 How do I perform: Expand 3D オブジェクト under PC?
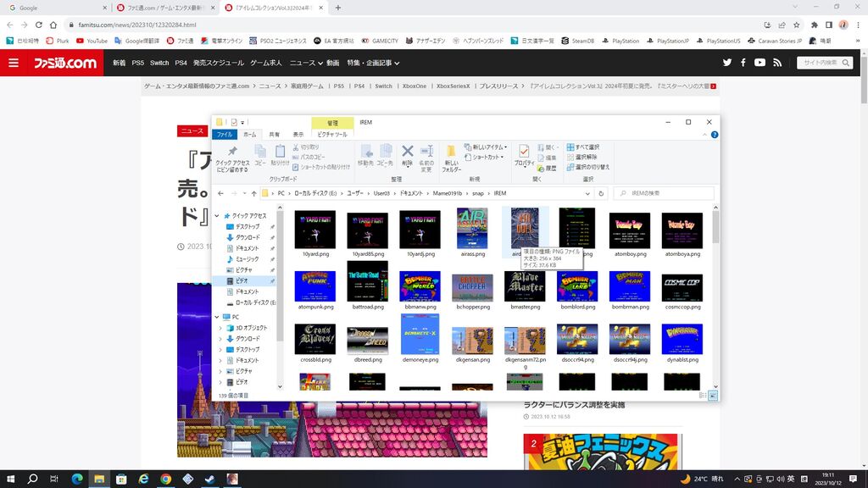(221, 328)
